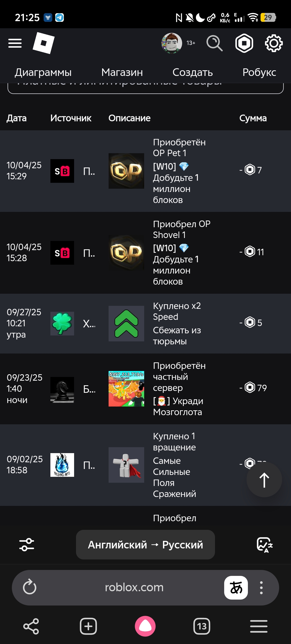Tap the scroll-to-top arrow button
This screenshot has height=644, width=291.
click(264, 480)
